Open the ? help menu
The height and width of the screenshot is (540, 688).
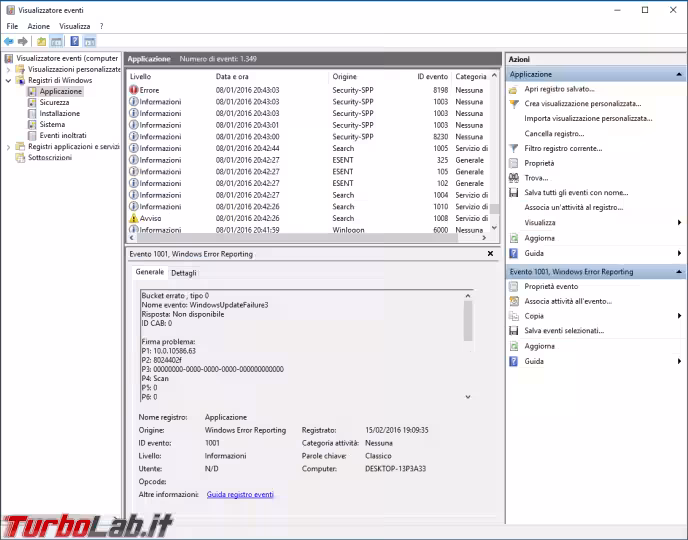[101, 26]
